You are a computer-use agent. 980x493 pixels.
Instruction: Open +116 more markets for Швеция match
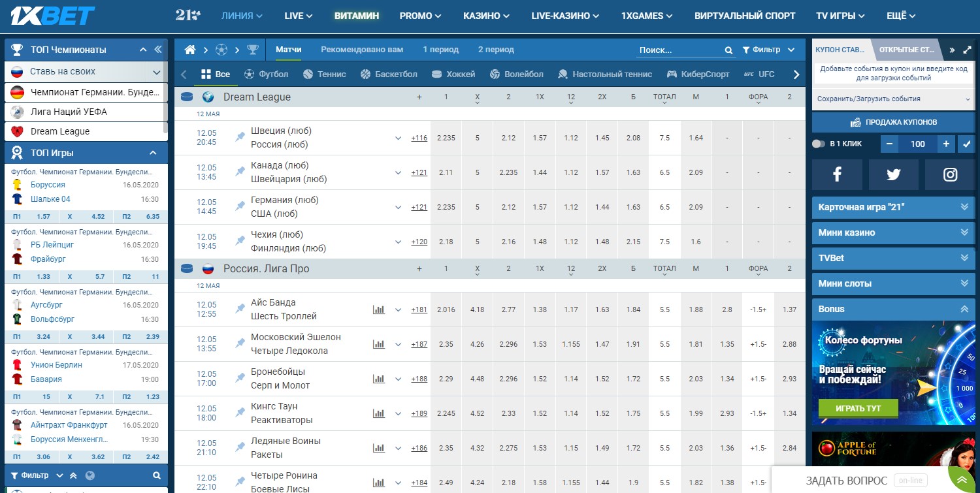coord(419,138)
